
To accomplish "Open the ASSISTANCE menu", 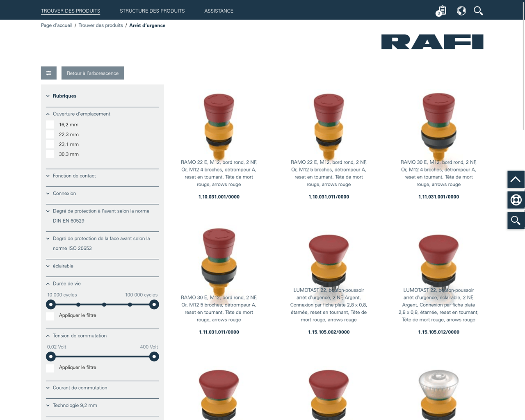I will (x=219, y=11).
